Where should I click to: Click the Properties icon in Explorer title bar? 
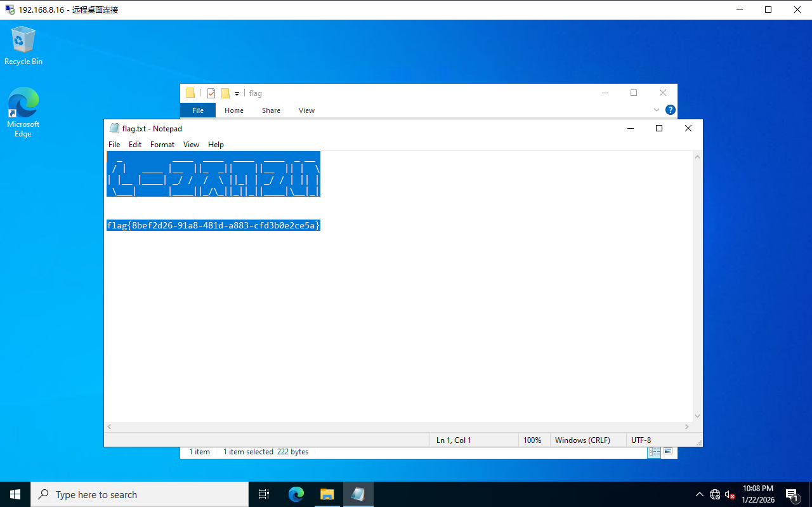211,93
